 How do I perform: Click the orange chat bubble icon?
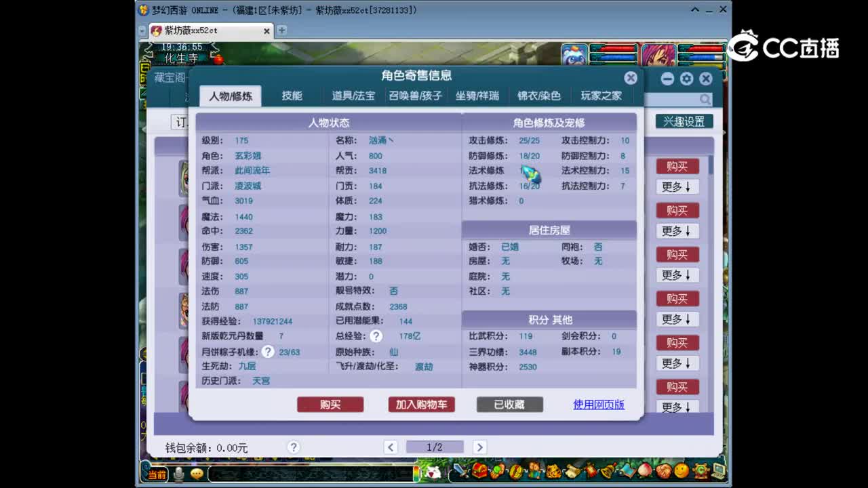point(197,474)
